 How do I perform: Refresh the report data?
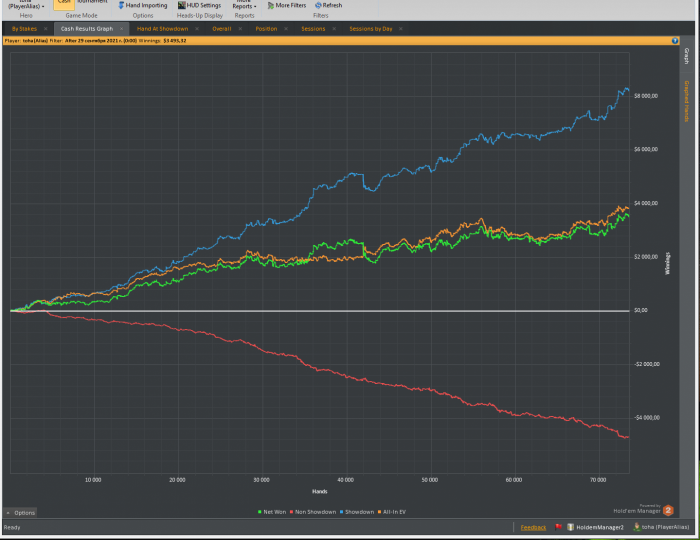328,5
